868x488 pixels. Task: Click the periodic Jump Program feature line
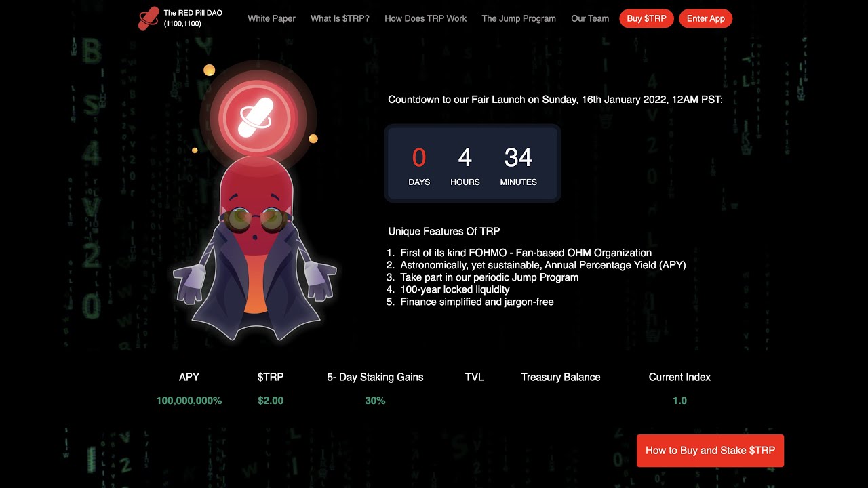click(489, 277)
